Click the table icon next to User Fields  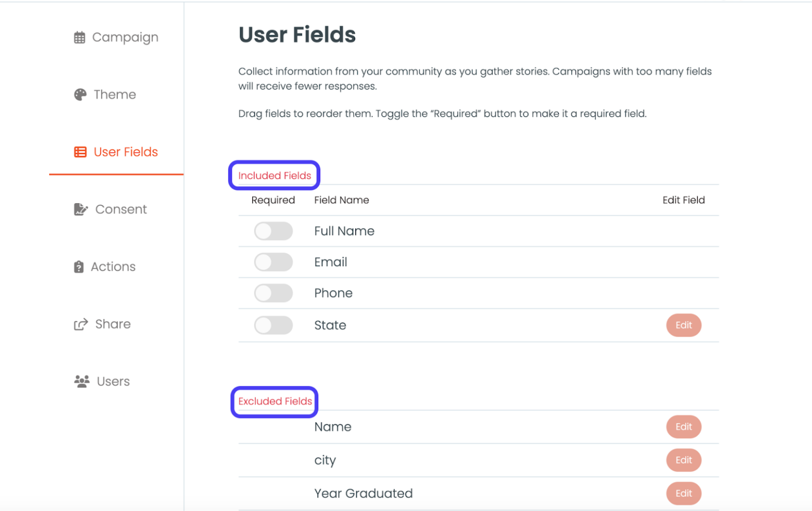pyautogui.click(x=80, y=152)
